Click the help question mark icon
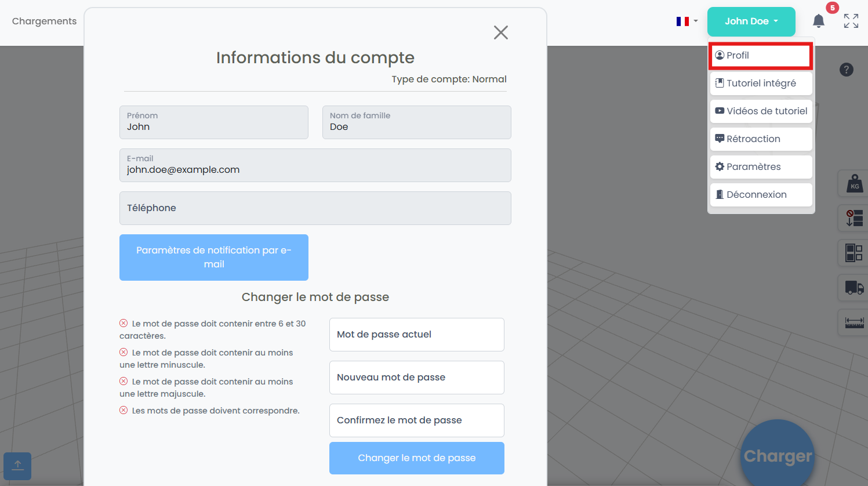868x486 pixels. 846,70
